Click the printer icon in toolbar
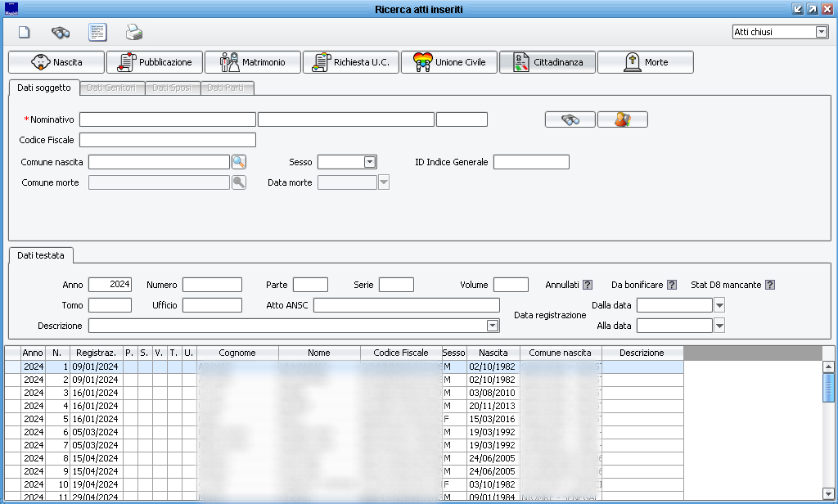Viewport: 838px width, 504px height. 134,33
